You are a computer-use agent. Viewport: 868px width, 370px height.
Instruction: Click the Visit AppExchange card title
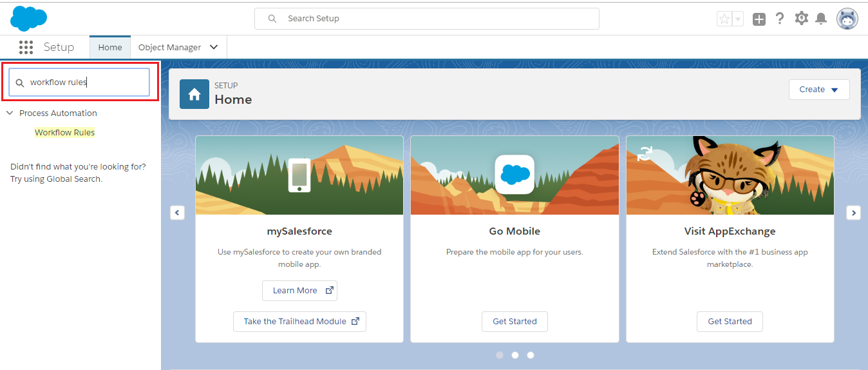click(x=730, y=231)
